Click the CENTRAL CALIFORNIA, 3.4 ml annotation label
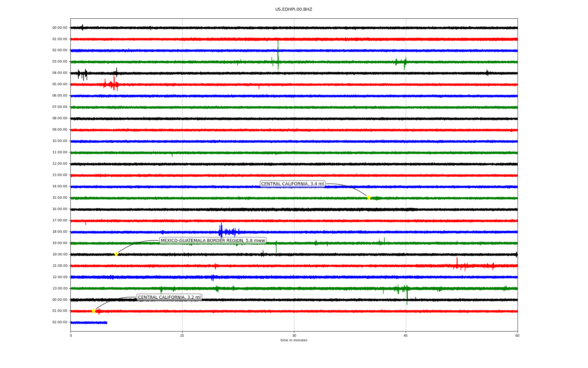 (292, 184)
